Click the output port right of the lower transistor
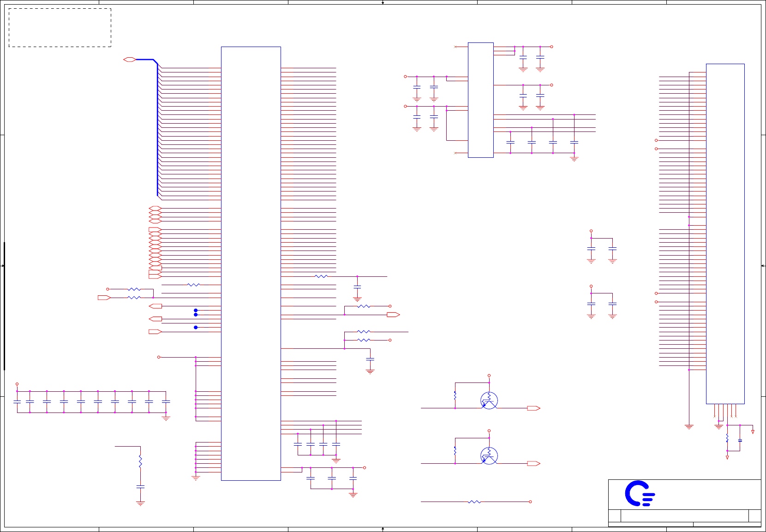The image size is (766, 532). click(533, 464)
